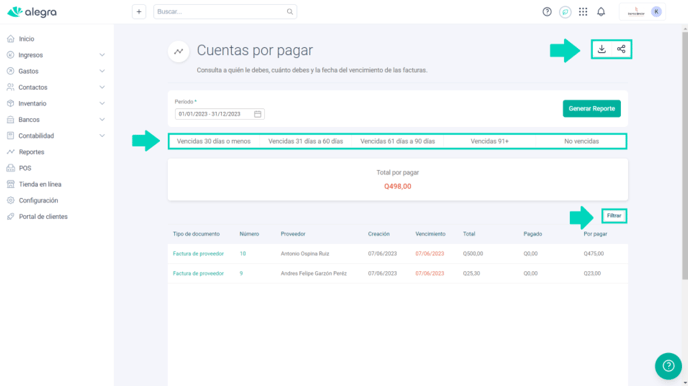
Task: Click Generar Reporte button
Action: 591,108
